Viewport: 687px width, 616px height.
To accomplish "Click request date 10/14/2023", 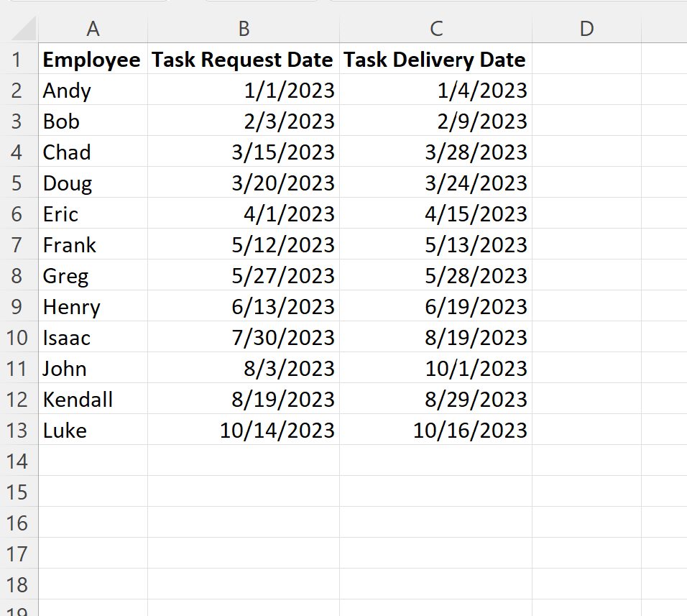I will pyautogui.click(x=244, y=431).
